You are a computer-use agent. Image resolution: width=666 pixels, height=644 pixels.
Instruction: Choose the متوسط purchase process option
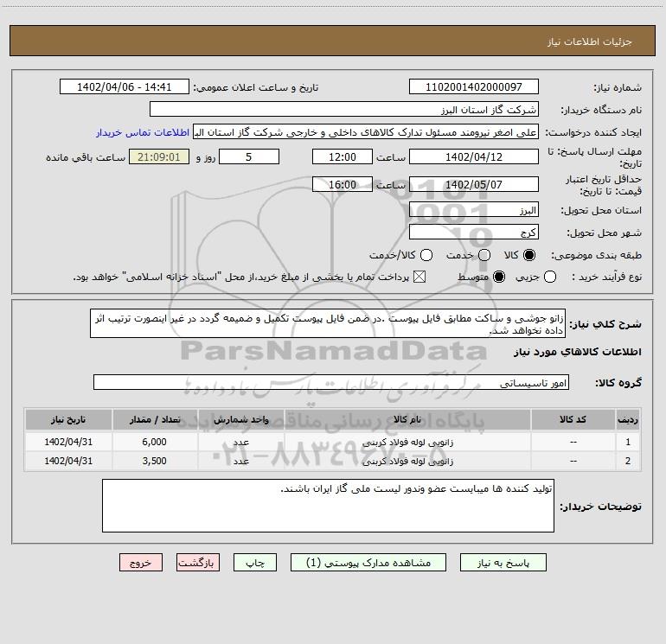[499, 277]
